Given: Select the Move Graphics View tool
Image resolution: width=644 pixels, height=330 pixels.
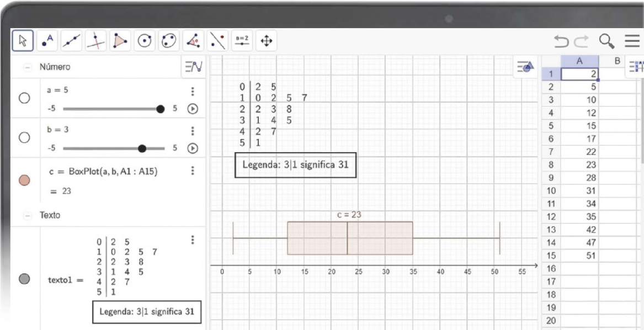Looking at the screenshot, I should pyautogui.click(x=266, y=41).
